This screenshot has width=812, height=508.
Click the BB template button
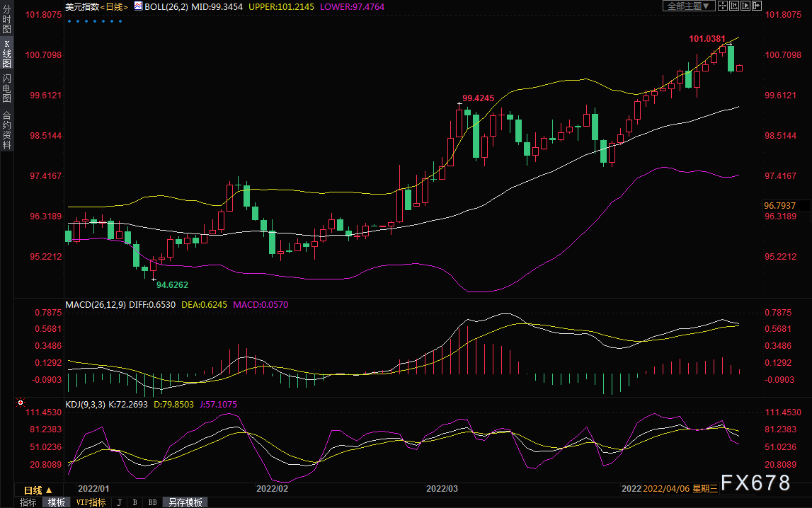[x=152, y=502]
